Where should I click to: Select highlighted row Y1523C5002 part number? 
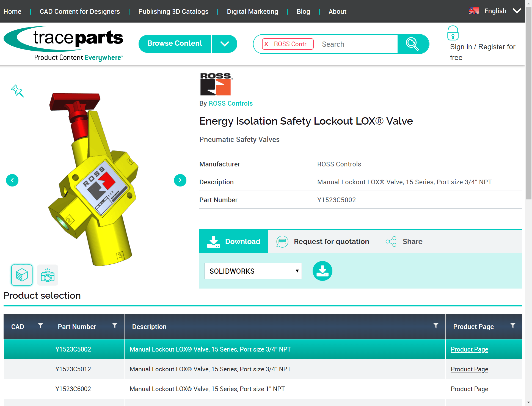73,349
